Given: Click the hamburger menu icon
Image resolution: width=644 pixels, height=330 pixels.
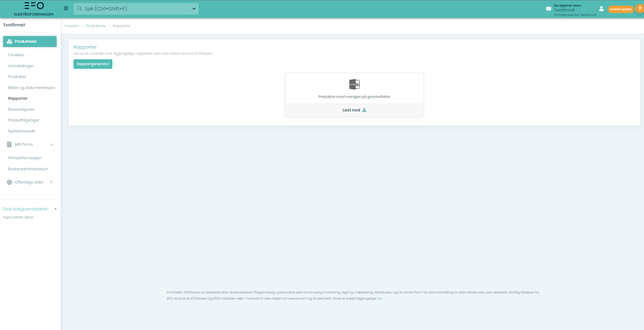Looking at the screenshot, I should click(x=66, y=8).
